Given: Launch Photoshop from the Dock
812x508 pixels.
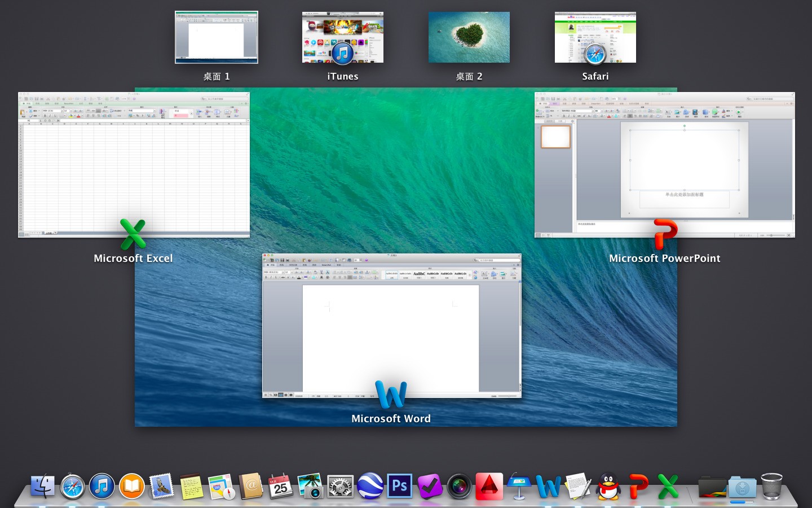Looking at the screenshot, I should point(400,486).
